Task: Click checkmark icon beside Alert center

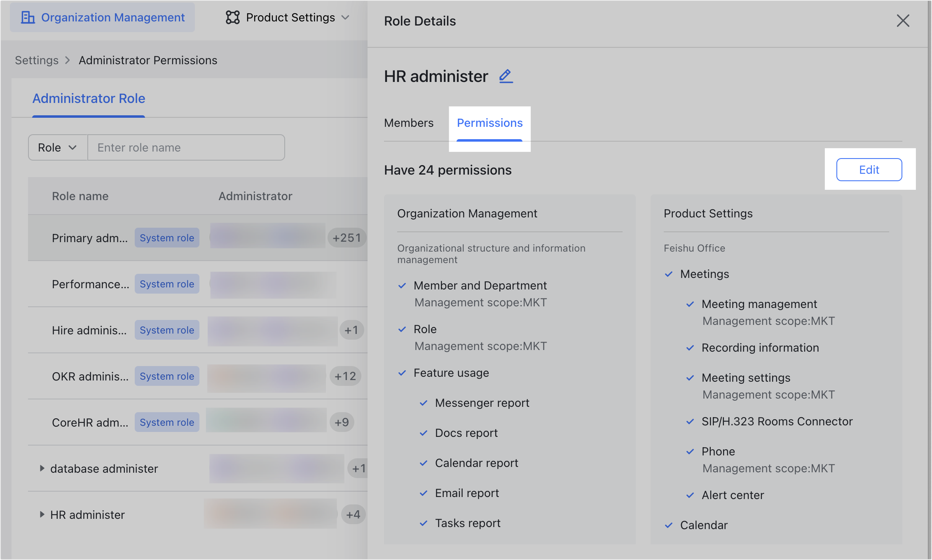Action: tap(690, 495)
